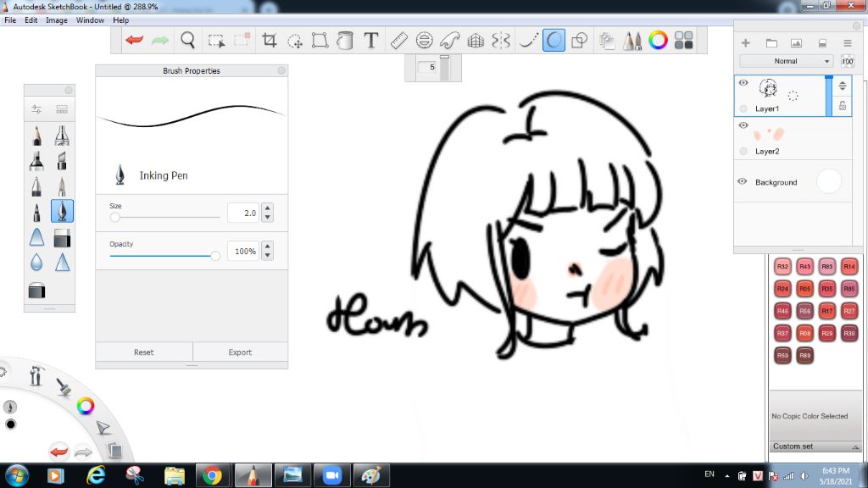Add text with the Text tool
The width and height of the screenshot is (868, 488).
[x=371, y=40]
